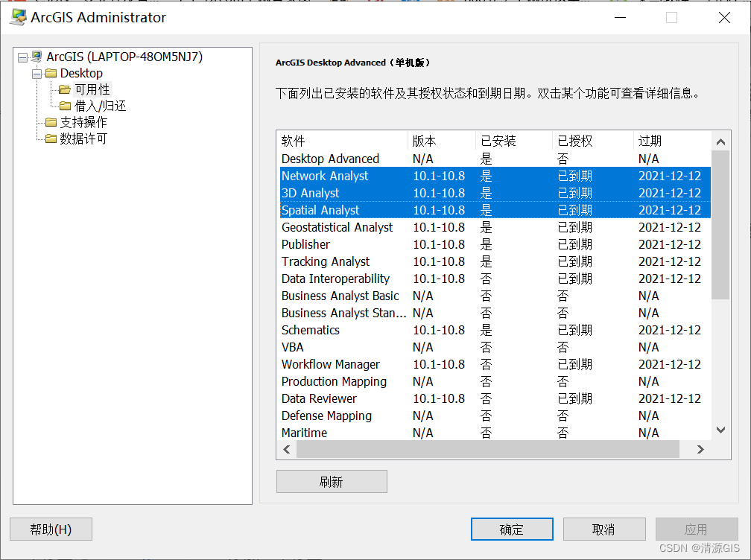
Task: Select the VBA row
Action: 494,347
